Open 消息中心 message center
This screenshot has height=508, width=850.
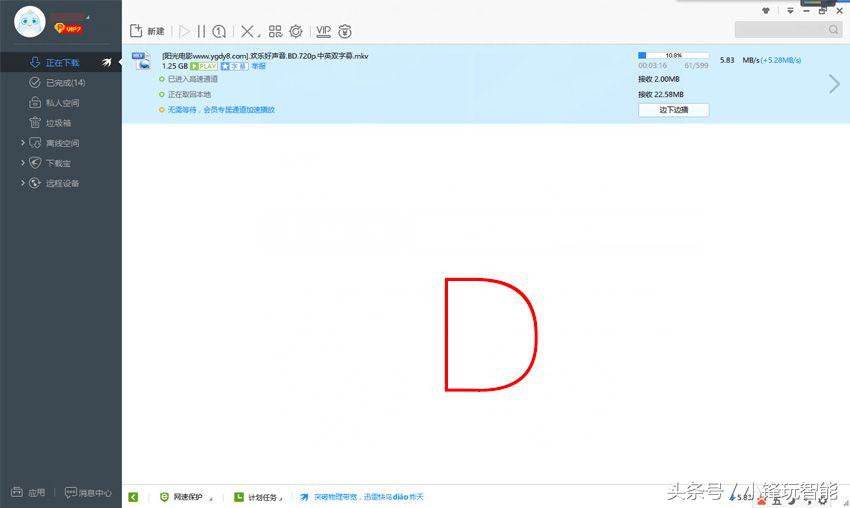(x=88, y=492)
